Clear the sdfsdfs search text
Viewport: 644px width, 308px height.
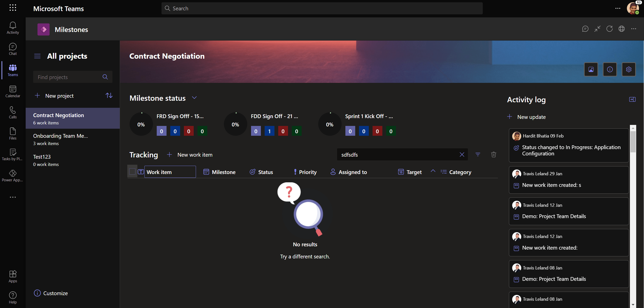[462, 154]
